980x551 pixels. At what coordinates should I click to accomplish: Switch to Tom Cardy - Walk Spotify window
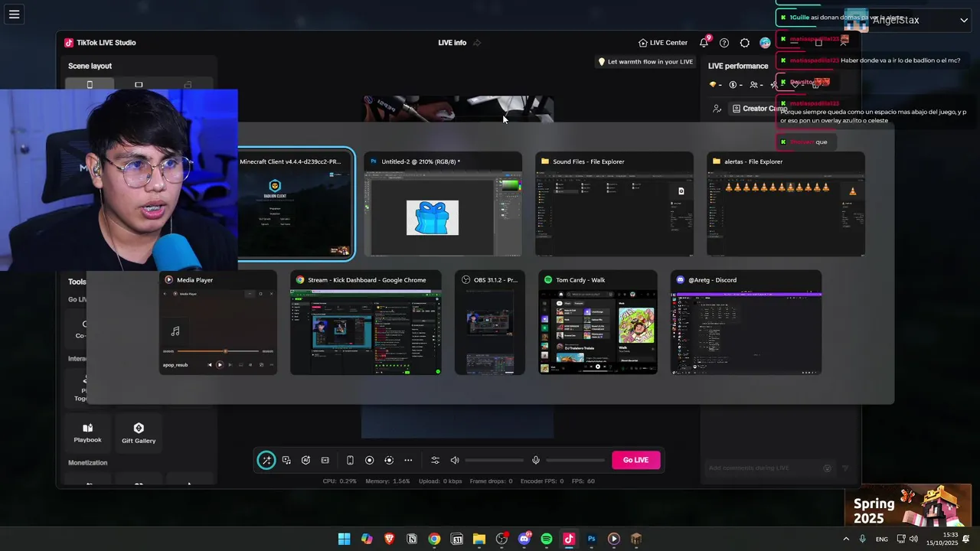pos(598,322)
